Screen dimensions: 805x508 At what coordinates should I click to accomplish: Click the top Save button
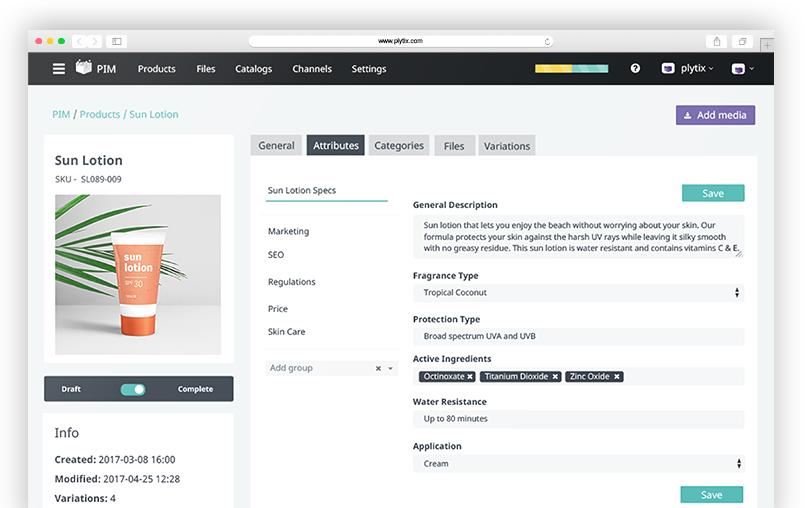tap(712, 194)
